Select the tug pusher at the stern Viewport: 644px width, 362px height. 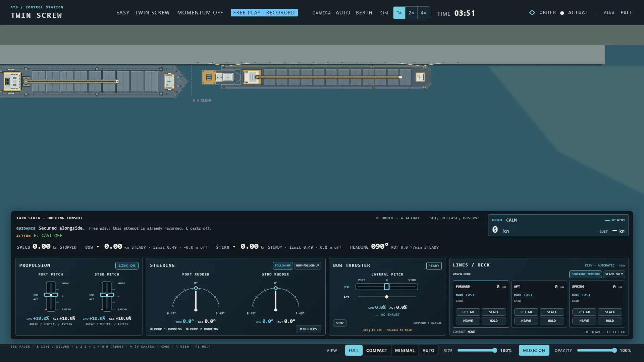[221, 77]
